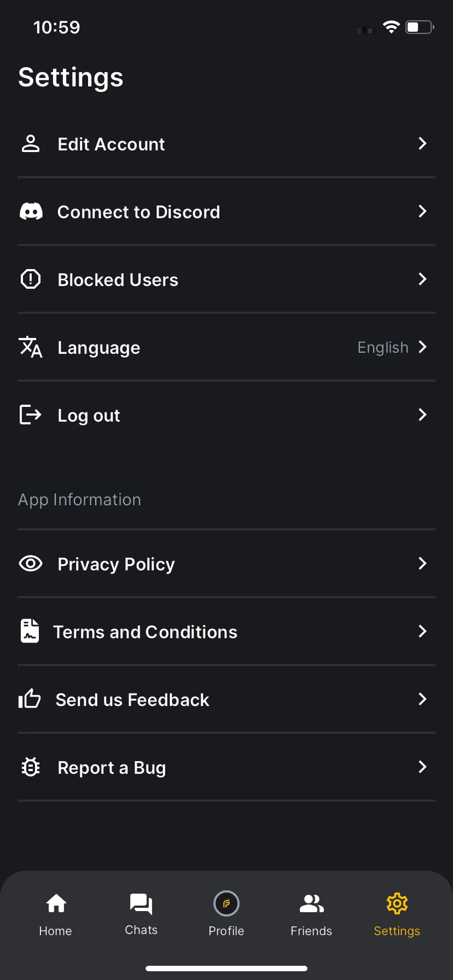This screenshot has width=453, height=980.
Task: Tap the person icon beside Edit Account
Action: pyautogui.click(x=31, y=143)
